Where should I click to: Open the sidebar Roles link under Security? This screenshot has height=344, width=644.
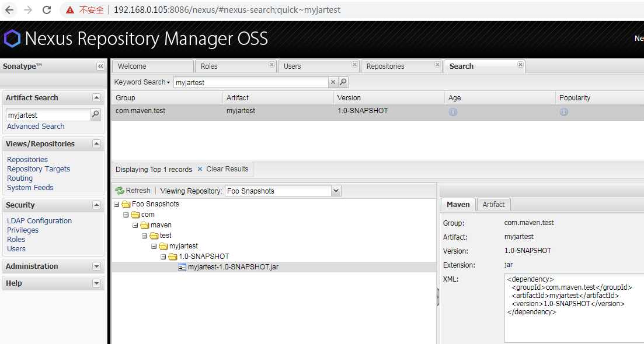16,240
